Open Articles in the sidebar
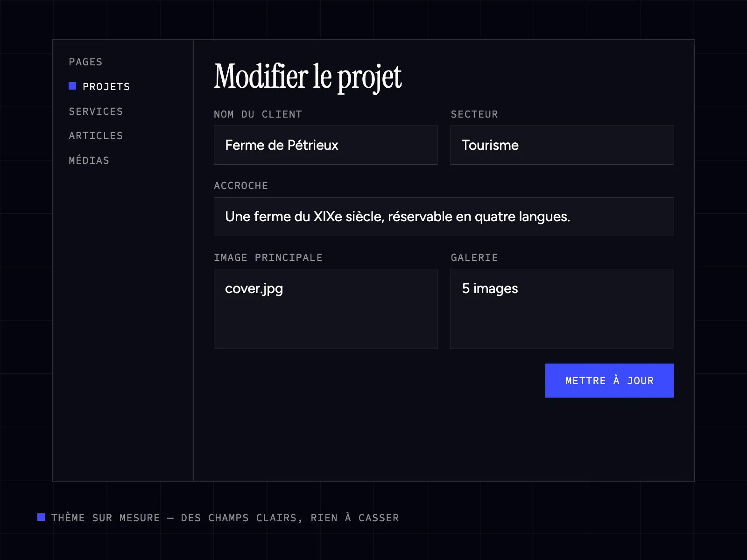Image resolution: width=747 pixels, height=560 pixels. 96,136
